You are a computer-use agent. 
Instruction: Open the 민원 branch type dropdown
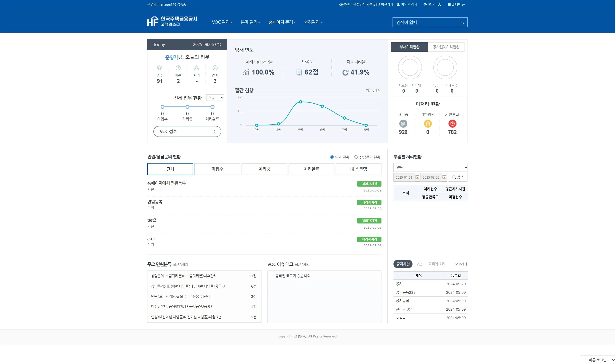pyautogui.click(x=430, y=167)
